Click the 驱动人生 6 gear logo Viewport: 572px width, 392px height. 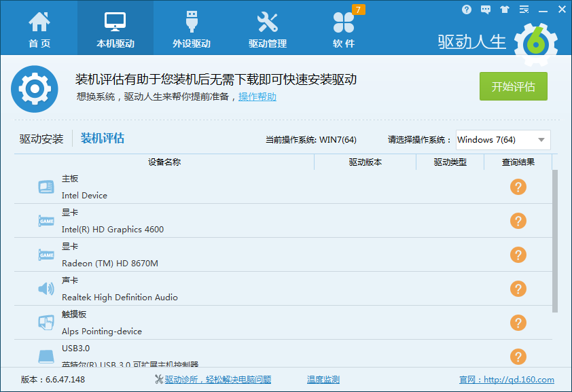click(536, 42)
